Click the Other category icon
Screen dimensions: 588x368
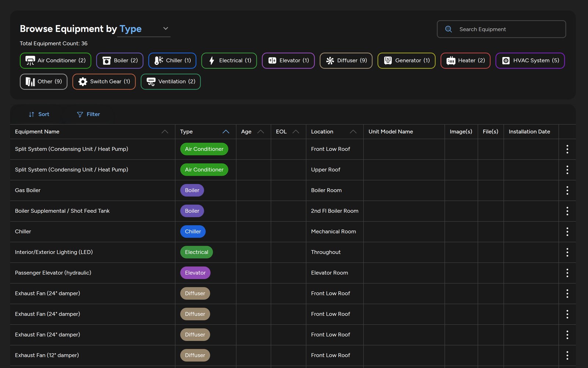[30, 82]
